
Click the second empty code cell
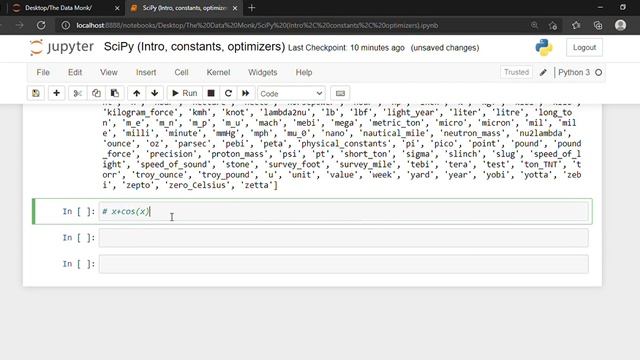[x=343, y=238]
